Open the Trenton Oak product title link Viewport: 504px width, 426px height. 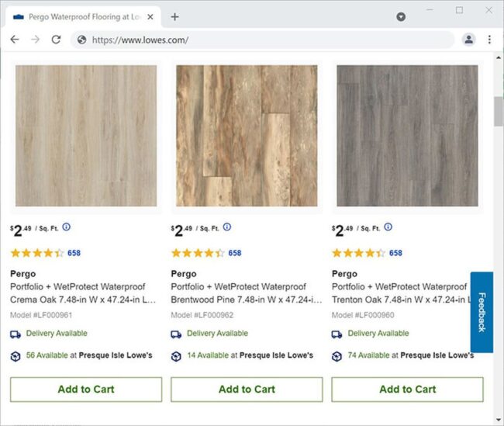pos(401,293)
